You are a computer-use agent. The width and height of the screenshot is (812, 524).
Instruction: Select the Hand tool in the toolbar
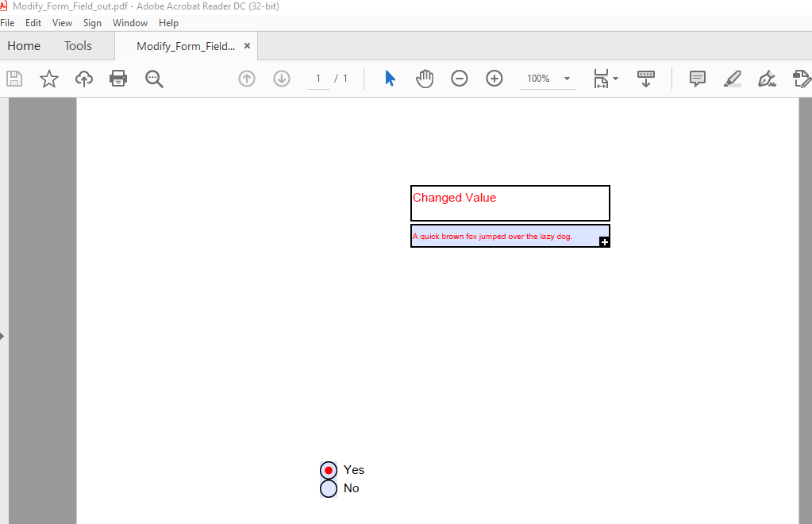tap(425, 78)
